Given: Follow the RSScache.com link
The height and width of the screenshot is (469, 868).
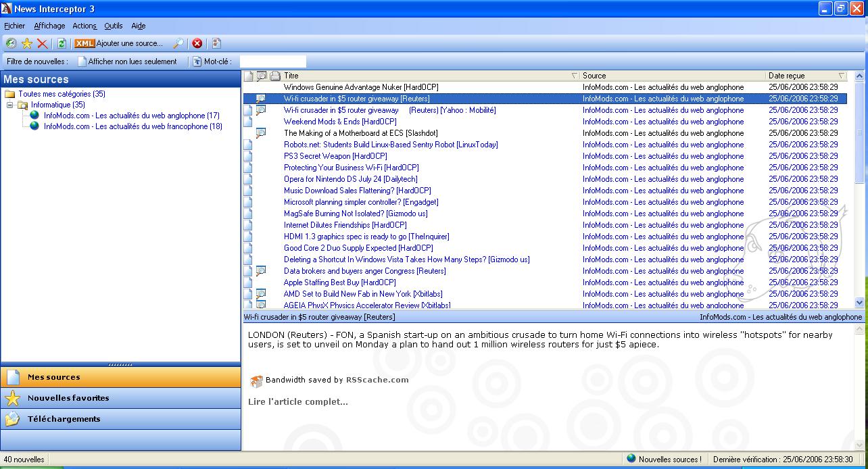Looking at the screenshot, I should pyautogui.click(x=377, y=380).
